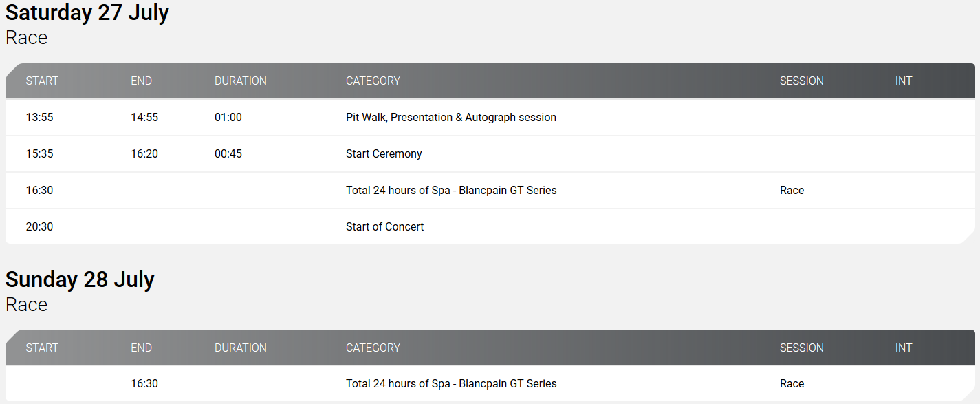The height and width of the screenshot is (404, 980).
Task: Select SESSION header in Saturday table
Action: pos(801,81)
